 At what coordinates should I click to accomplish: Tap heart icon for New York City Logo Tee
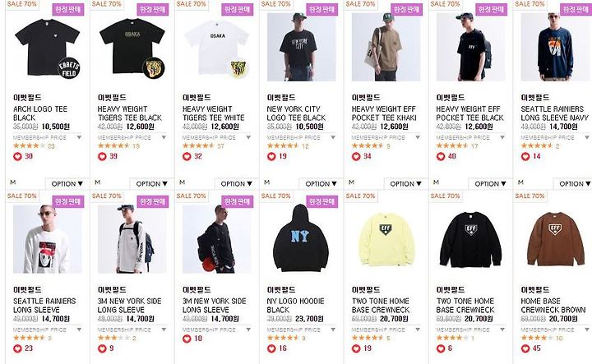click(271, 156)
